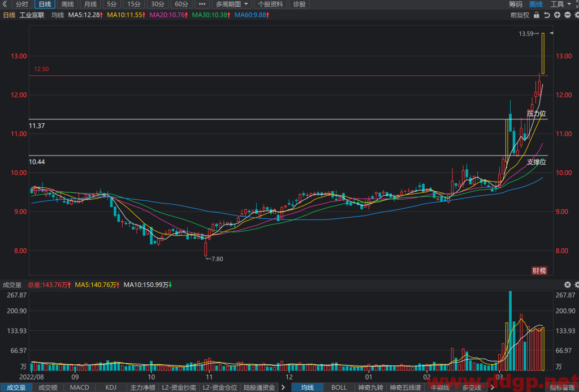Select the L2-资金抄底 indicator tab
The image size is (579, 392).
click(179, 387)
